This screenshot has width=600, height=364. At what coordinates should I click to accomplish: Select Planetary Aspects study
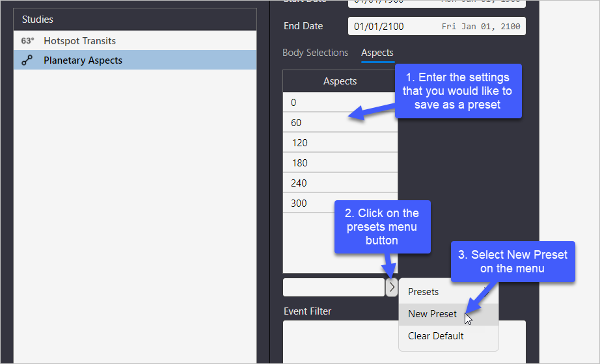135,60
